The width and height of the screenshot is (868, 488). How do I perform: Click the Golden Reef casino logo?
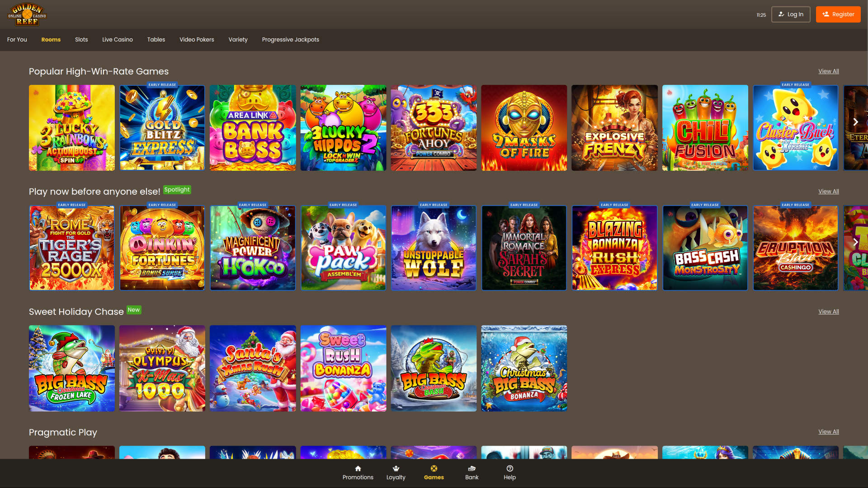click(26, 14)
